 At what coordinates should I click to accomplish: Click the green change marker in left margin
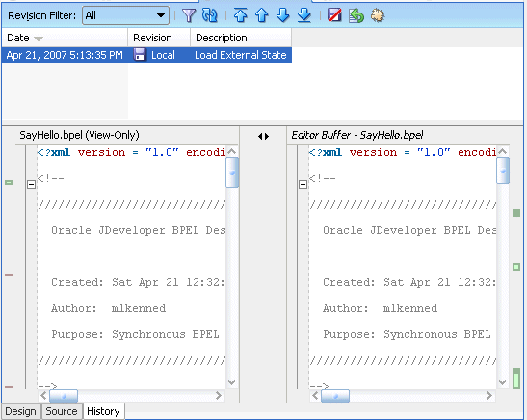[9, 182]
